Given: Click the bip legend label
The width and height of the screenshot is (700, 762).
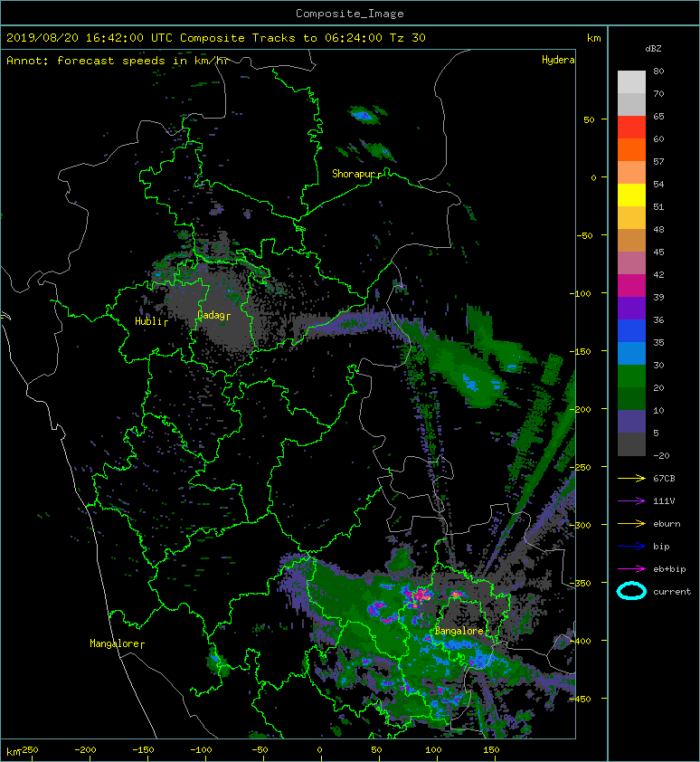Looking at the screenshot, I should click(661, 547).
